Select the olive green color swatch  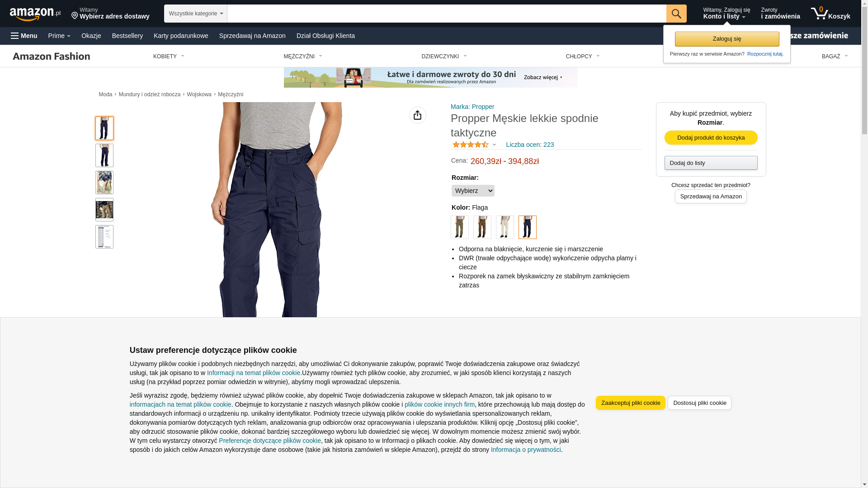coord(460,227)
